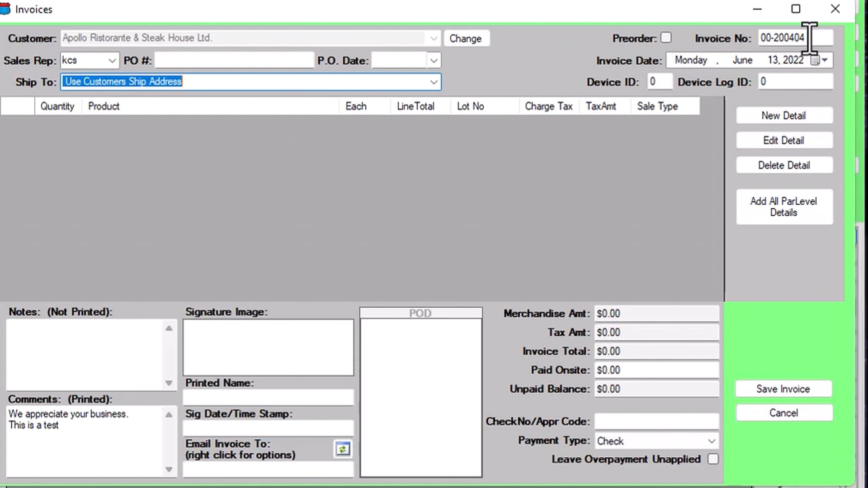
Task: Click Notes scrollbar down arrow
Action: click(x=169, y=383)
